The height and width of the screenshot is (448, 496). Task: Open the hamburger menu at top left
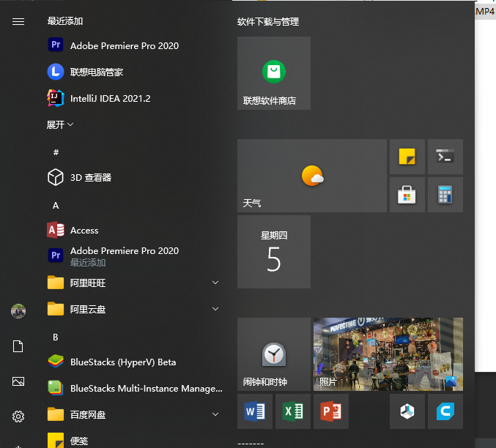click(18, 21)
